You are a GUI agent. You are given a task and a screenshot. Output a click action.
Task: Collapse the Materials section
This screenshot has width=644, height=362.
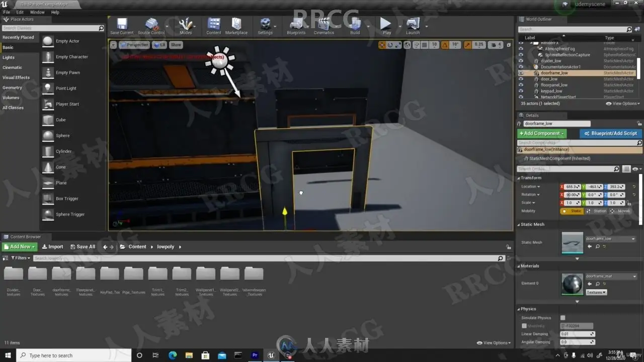pyautogui.click(x=519, y=266)
